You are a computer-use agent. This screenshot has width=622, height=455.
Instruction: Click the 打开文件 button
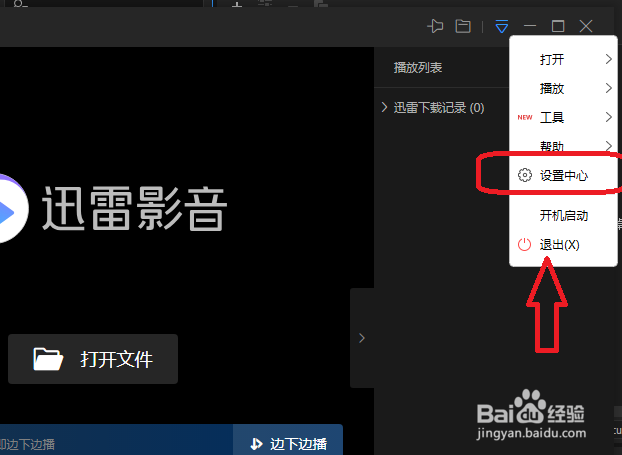93,359
